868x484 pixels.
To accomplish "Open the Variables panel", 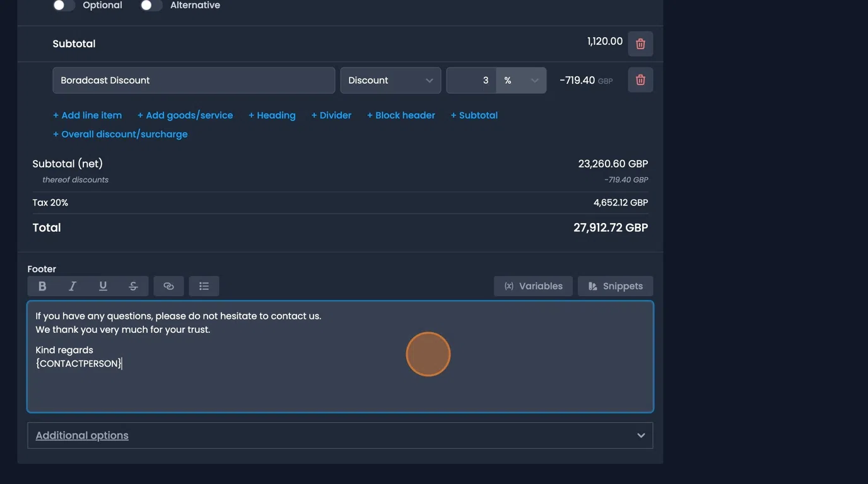I will [533, 285].
